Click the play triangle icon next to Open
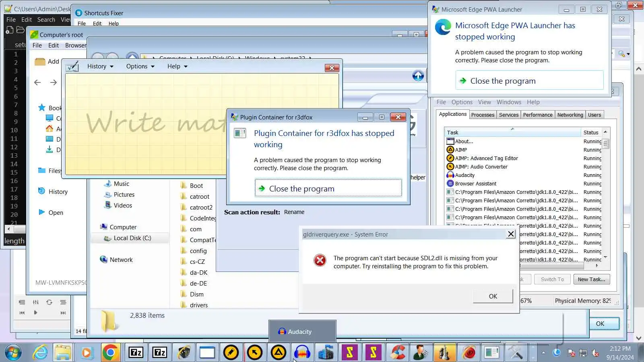The height and width of the screenshot is (362, 644). point(41,212)
